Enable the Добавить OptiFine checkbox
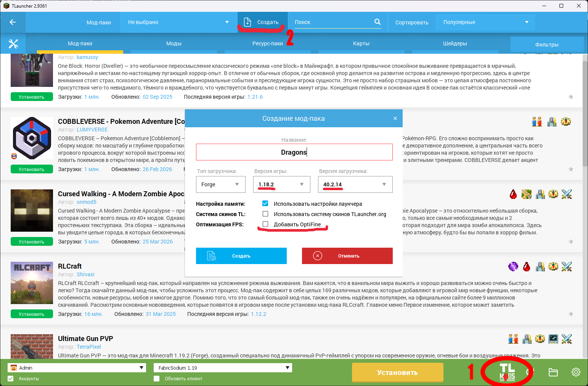The height and width of the screenshot is (386, 588). click(265, 224)
